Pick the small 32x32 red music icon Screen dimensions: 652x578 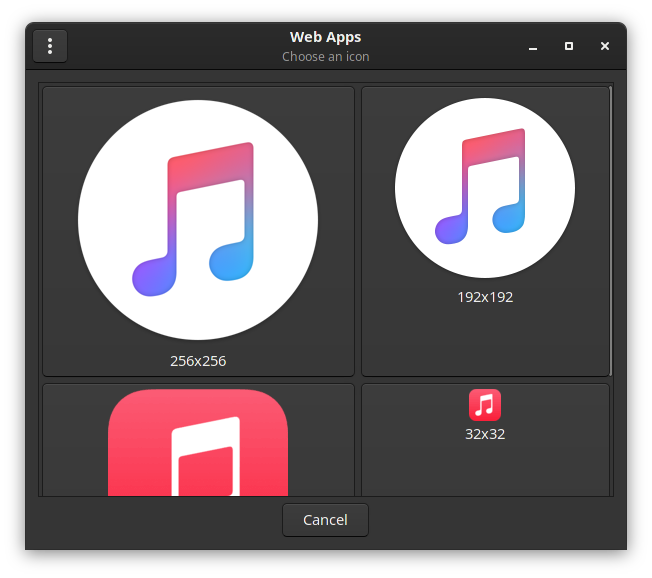point(485,405)
